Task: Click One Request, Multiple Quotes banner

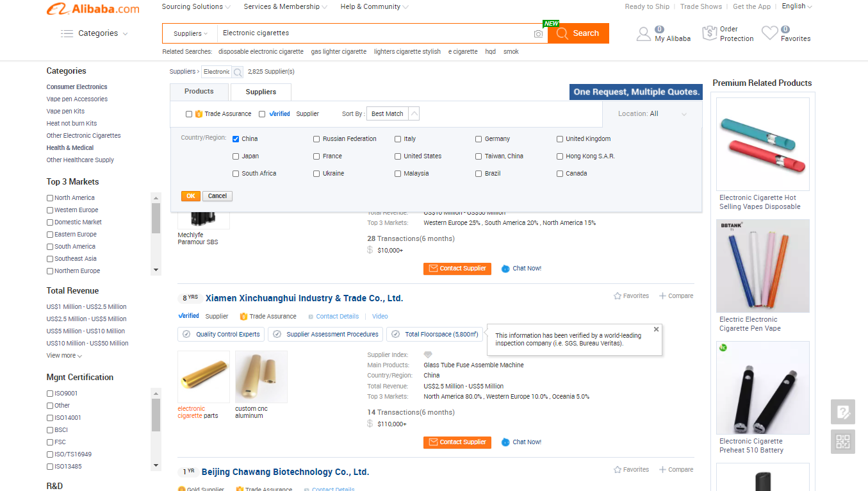Action: click(x=636, y=92)
